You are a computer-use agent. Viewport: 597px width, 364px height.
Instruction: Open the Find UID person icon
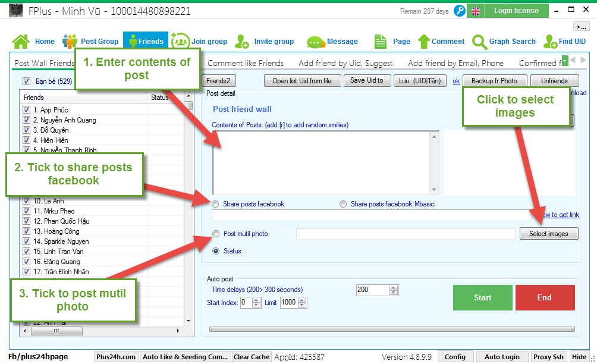(x=551, y=42)
